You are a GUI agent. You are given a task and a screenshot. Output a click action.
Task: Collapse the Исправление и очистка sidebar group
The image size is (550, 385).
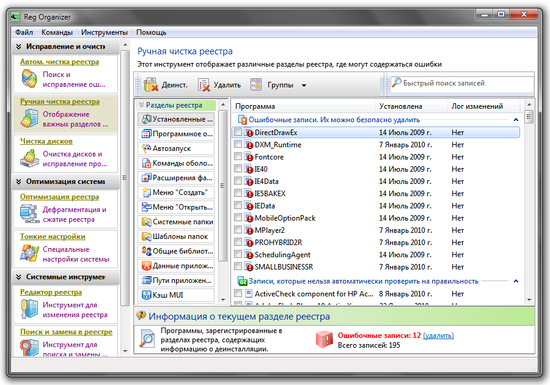pyautogui.click(x=19, y=46)
